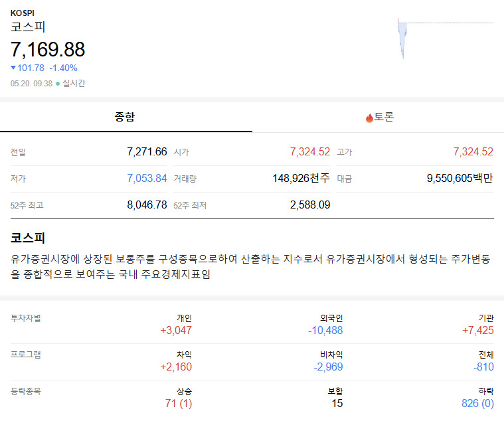Screen dimensions: 504x421
Task: Click the 52주 최저 value 2,588.09
Action: click(x=310, y=205)
